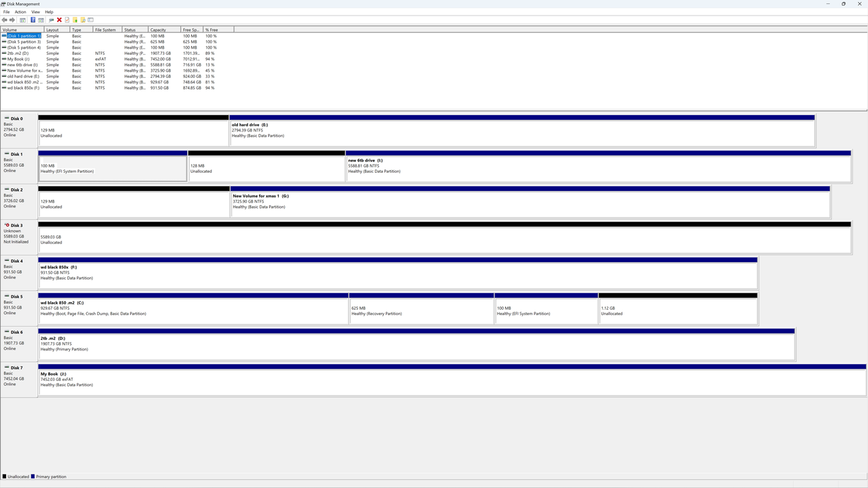This screenshot has height=488, width=868.
Task: Sort list by Capacity column header
Action: (164, 30)
